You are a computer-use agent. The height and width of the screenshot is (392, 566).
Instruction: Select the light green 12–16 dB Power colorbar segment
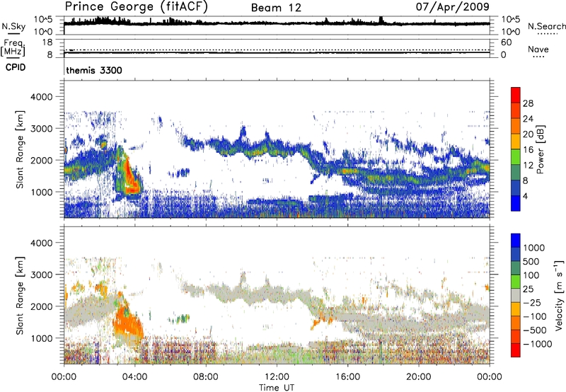[x=516, y=156]
